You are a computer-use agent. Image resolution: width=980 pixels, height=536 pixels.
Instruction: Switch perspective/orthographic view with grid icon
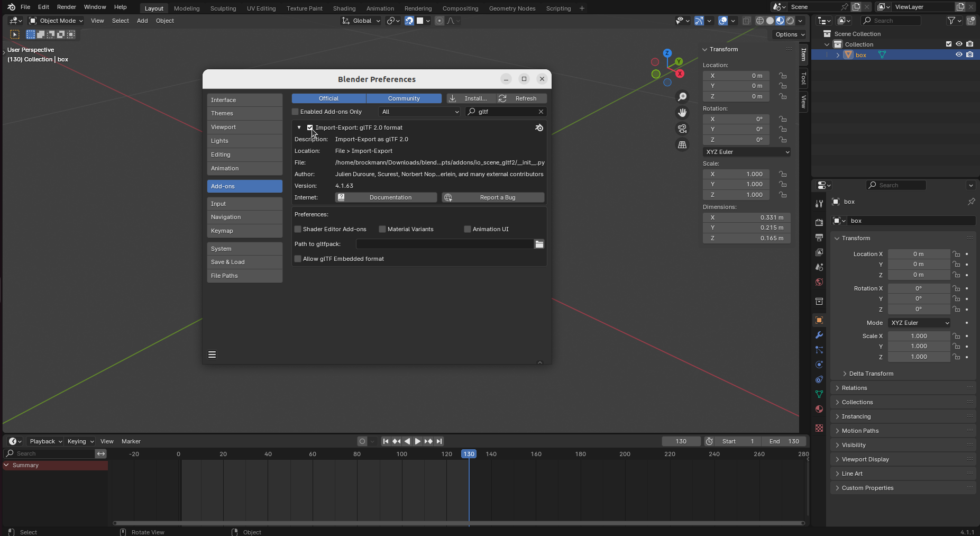[682, 144]
